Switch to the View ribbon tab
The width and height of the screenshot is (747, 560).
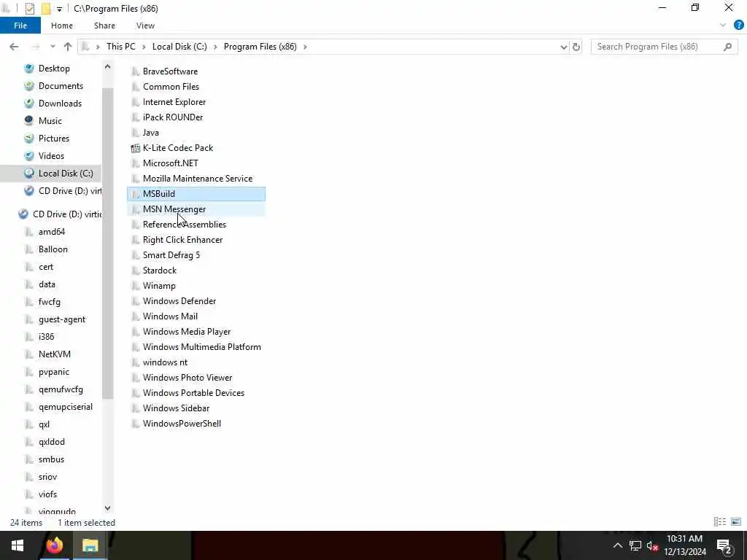145,26
